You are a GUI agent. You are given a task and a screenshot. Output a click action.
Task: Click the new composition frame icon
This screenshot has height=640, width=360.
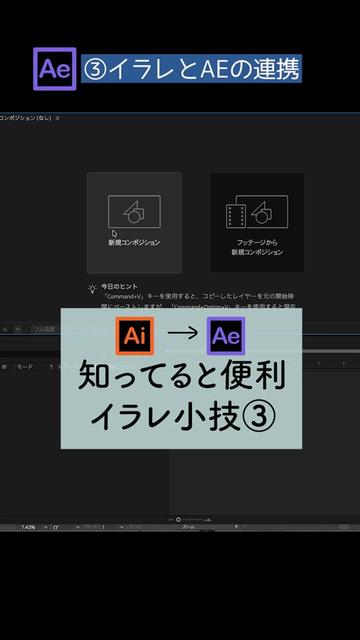click(134, 211)
